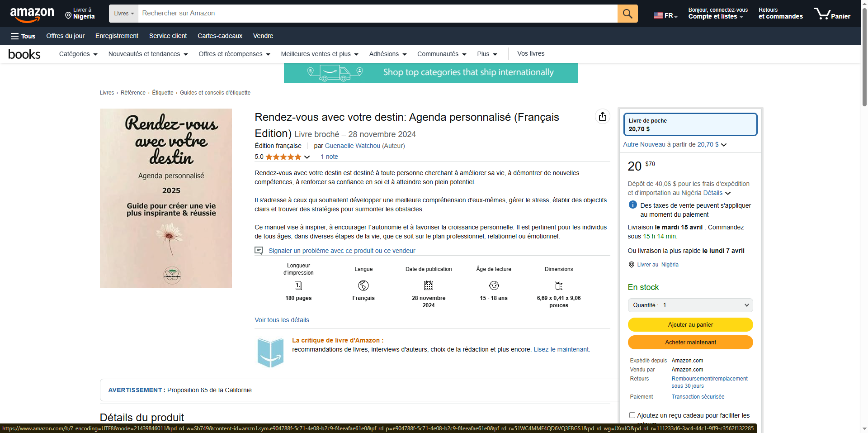Screen dimensions: 868x433
Task: Open Meilleures ventes et plus menu
Action: [x=320, y=54]
